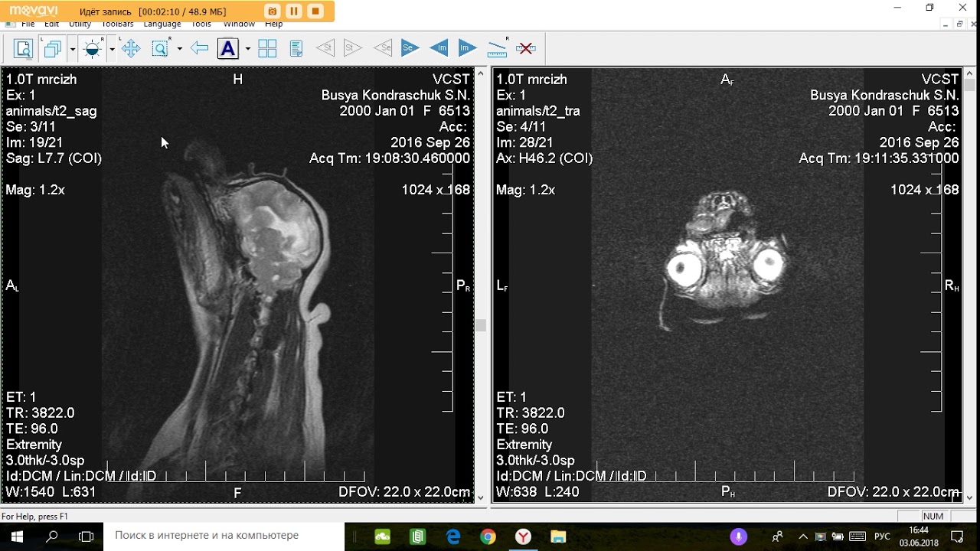980x551 pixels.
Task: Open the Tools menu
Action: point(201,25)
